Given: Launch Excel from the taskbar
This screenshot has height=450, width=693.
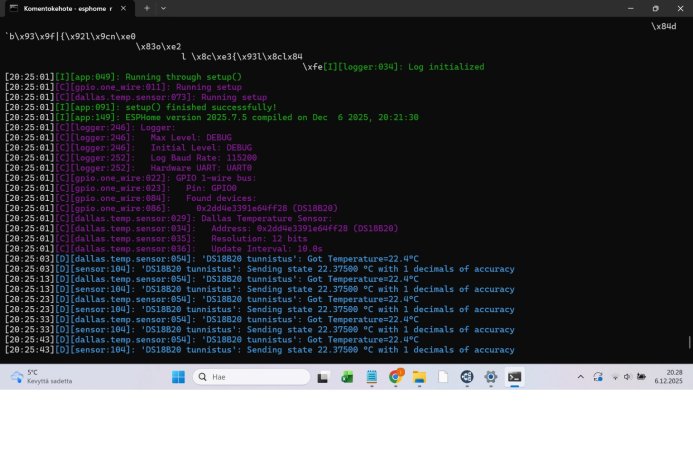Looking at the screenshot, I should click(x=348, y=377).
